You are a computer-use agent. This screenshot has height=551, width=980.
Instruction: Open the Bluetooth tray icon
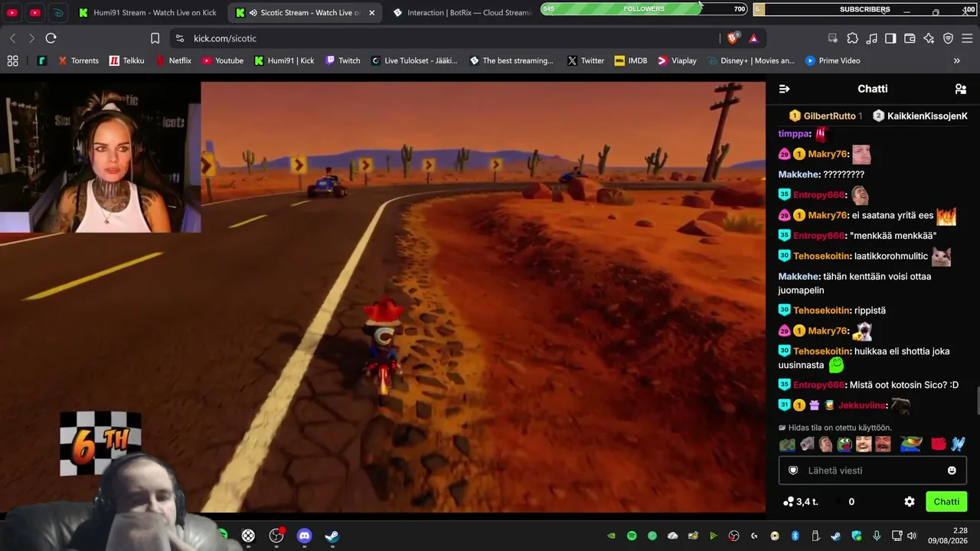click(795, 536)
